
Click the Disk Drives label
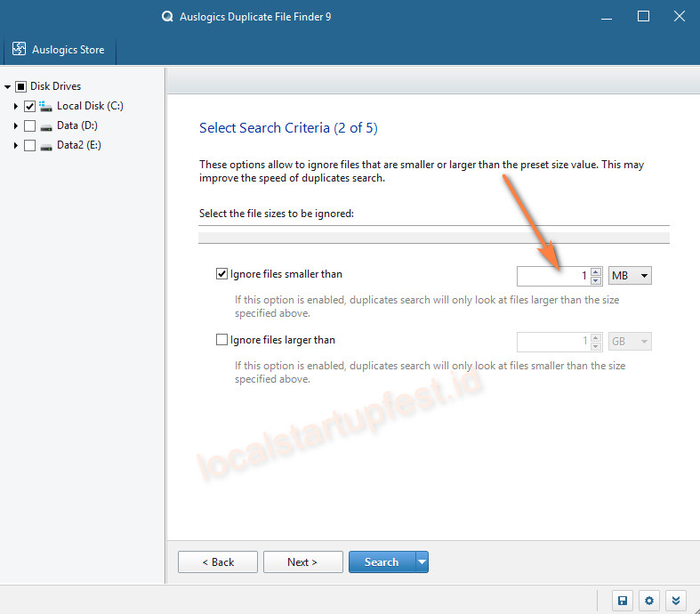click(55, 86)
